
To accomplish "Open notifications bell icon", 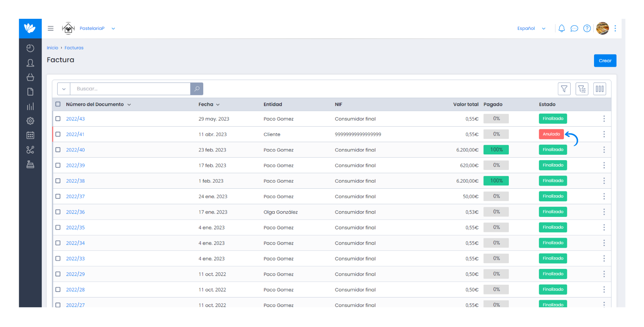I will point(561,29).
